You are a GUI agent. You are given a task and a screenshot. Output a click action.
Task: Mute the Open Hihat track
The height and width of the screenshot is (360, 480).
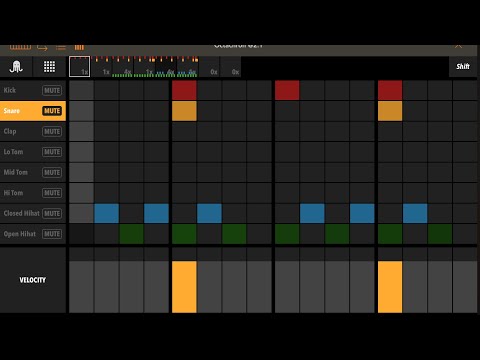(52, 234)
